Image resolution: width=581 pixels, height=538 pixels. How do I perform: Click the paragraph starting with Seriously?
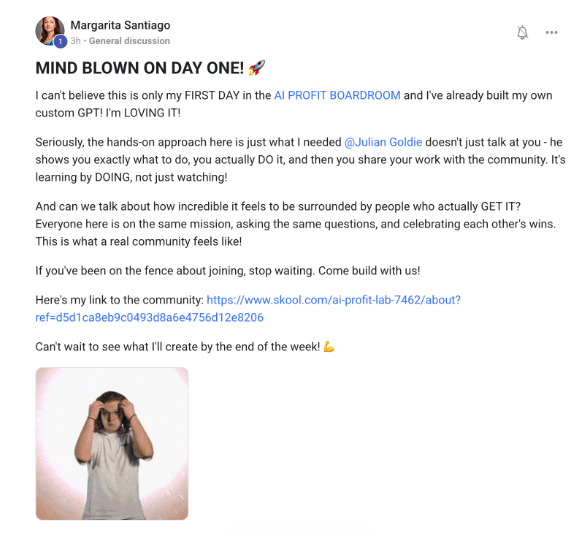[x=300, y=160]
